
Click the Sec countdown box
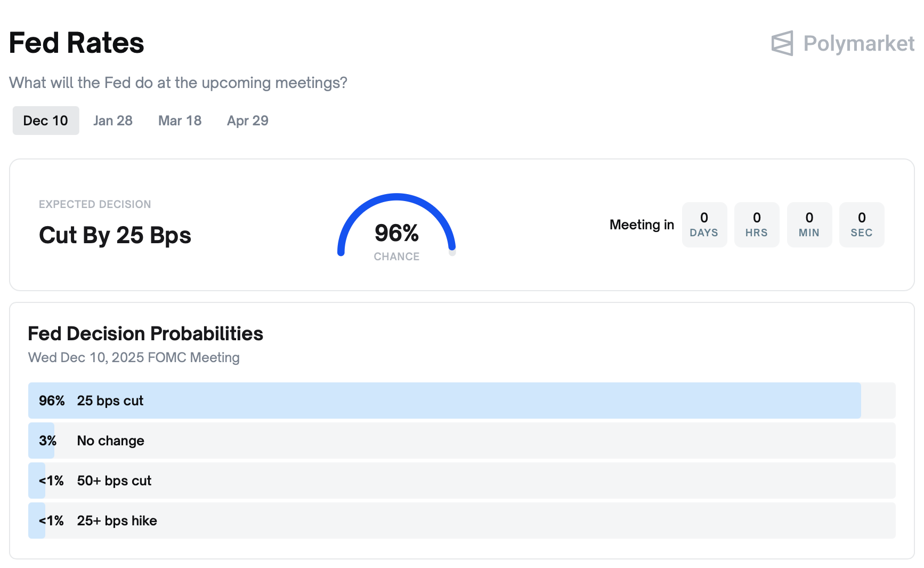(x=862, y=225)
